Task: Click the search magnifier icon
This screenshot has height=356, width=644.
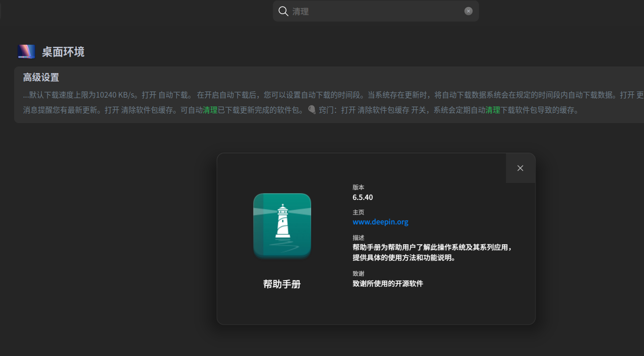Action: click(283, 11)
